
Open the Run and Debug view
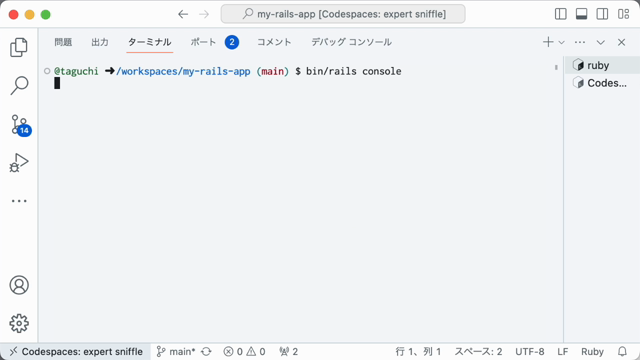point(19,162)
